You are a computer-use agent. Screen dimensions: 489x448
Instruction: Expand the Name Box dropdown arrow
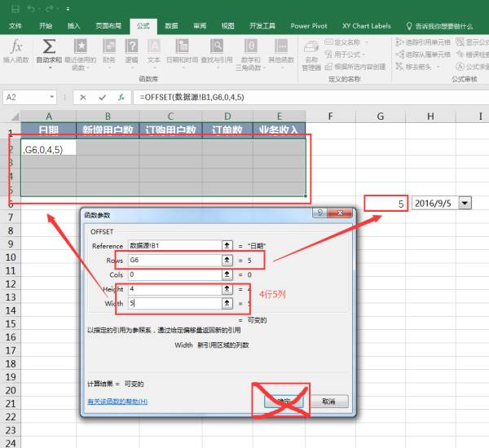click(x=52, y=97)
